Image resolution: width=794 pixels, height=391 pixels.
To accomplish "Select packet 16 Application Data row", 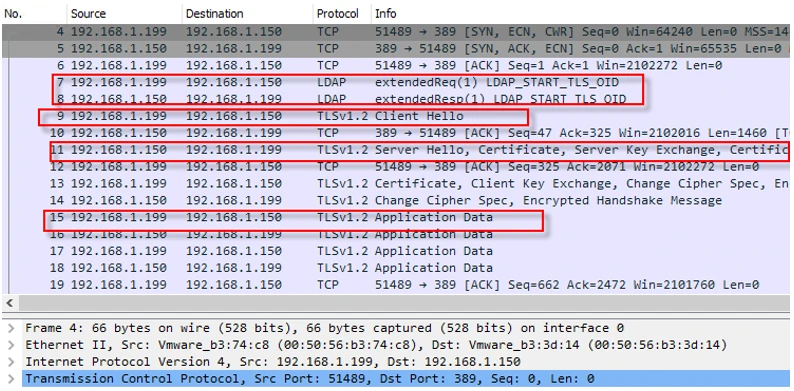I will (397, 234).
